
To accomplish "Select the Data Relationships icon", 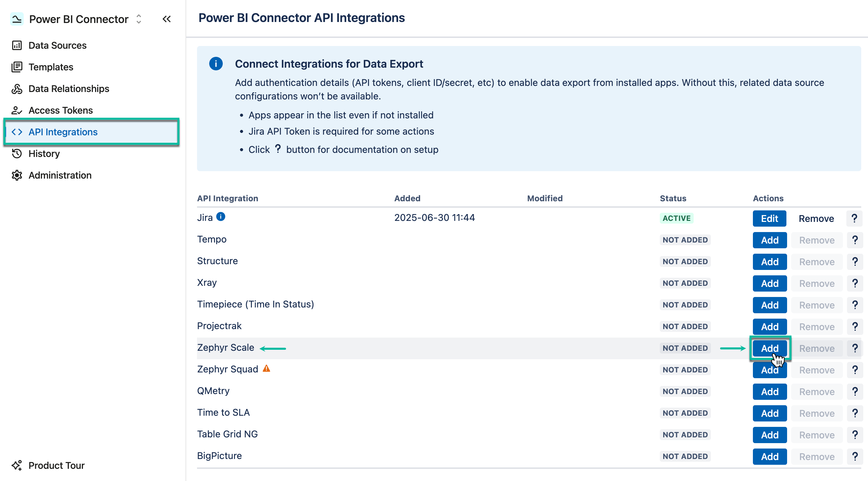I will [x=17, y=88].
